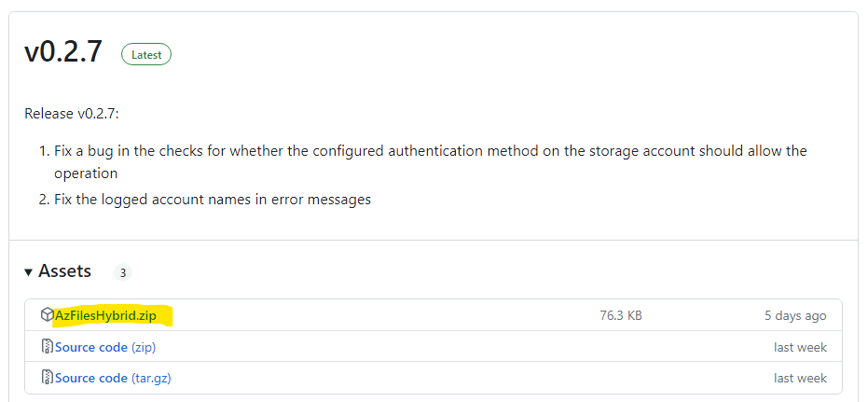Screen dimensions: 868x402
Task: Click the archive icon beside Source code (tar.gz)
Action: pyautogui.click(x=48, y=378)
